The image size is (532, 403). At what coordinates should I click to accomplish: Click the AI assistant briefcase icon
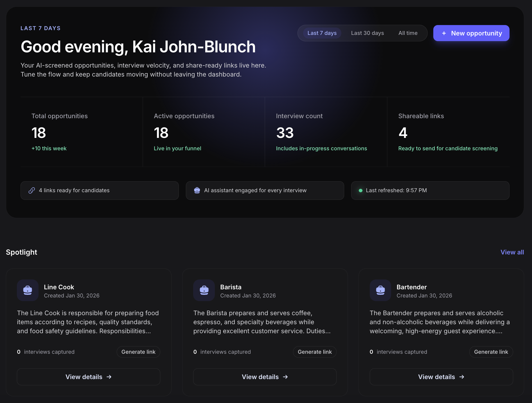coord(197,191)
